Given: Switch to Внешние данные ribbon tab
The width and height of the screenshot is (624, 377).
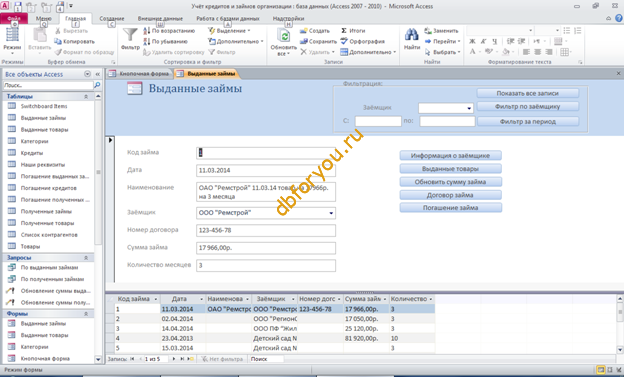Looking at the screenshot, I should pos(160,19).
